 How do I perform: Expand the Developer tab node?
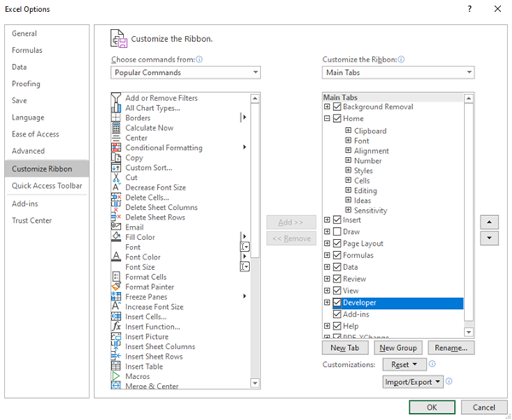pyautogui.click(x=327, y=302)
